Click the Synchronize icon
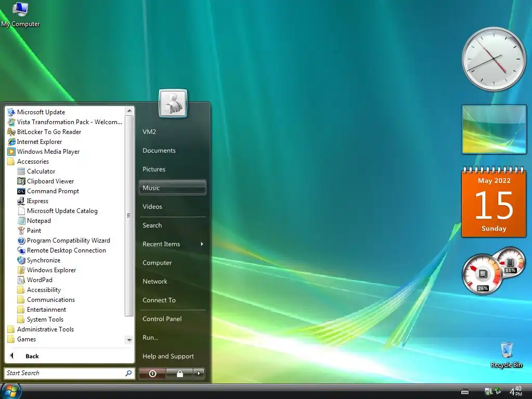Image resolution: width=532 pixels, height=399 pixels. click(21, 260)
